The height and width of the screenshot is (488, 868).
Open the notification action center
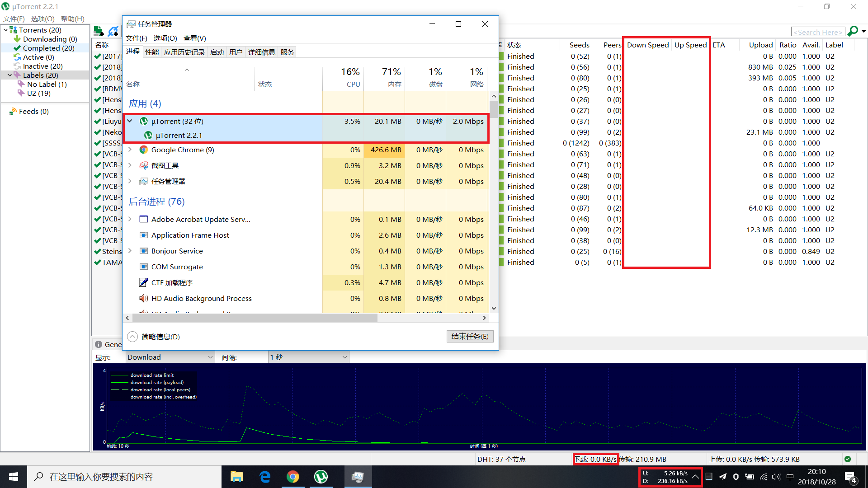pyautogui.click(x=850, y=477)
